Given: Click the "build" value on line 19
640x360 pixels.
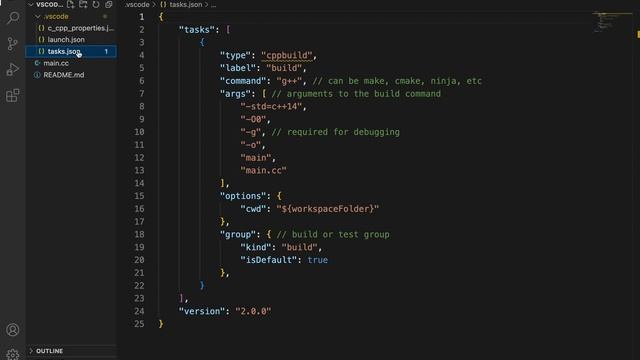Looking at the screenshot, I should 299,247.
